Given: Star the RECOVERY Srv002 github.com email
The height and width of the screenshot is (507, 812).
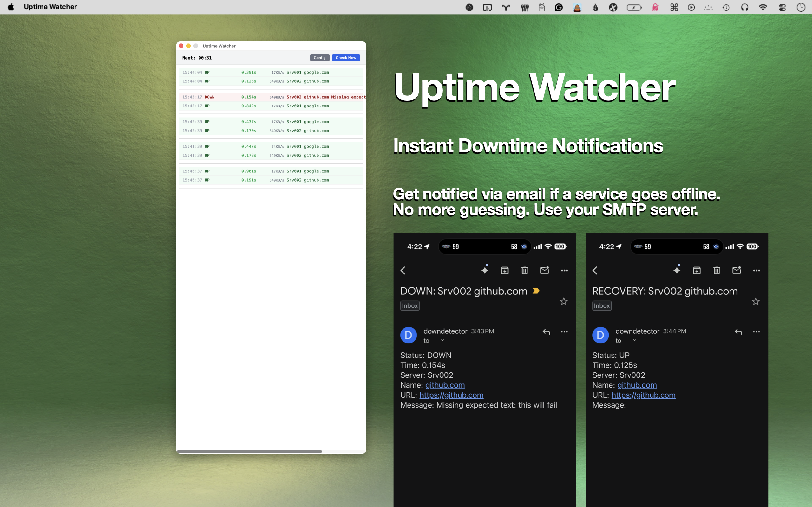Looking at the screenshot, I should point(756,301).
